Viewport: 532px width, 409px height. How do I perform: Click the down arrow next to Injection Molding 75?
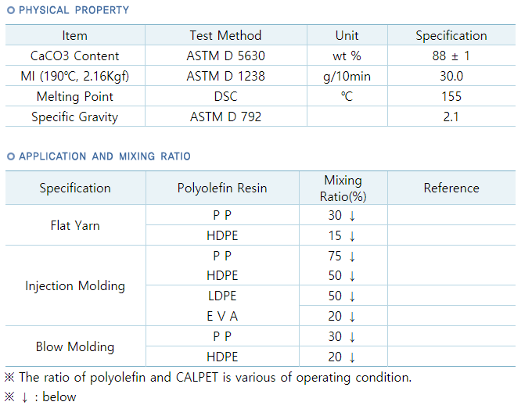[x=352, y=257]
